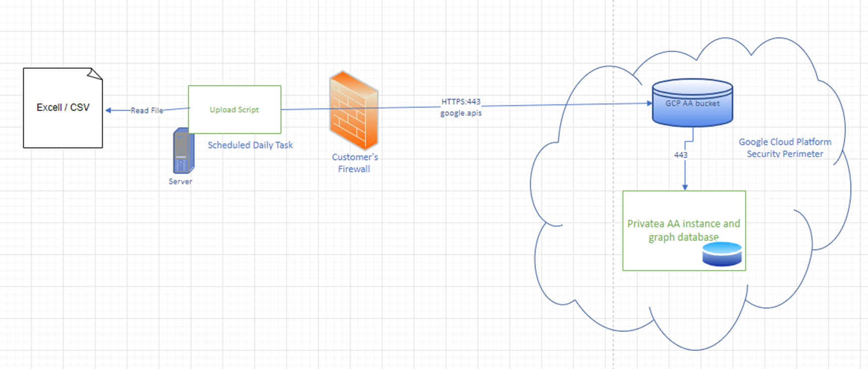This screenshot has height=369, width=868.
Task: Click the Google Cloud Platform Security Perimeter label
Action: (785, 148)
